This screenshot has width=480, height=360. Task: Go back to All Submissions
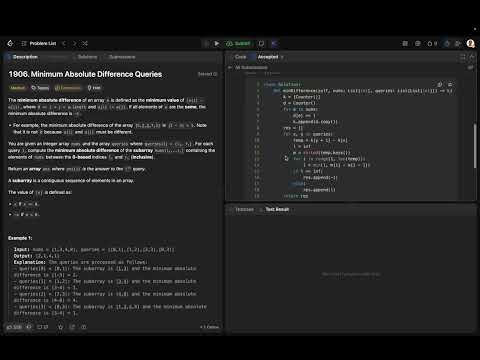pos(248,67)
